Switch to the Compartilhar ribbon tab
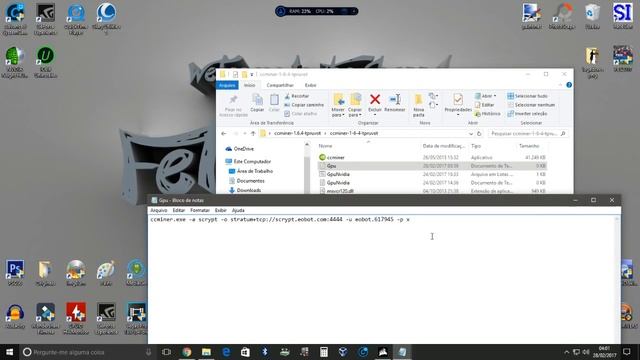 tap(280, 85)
